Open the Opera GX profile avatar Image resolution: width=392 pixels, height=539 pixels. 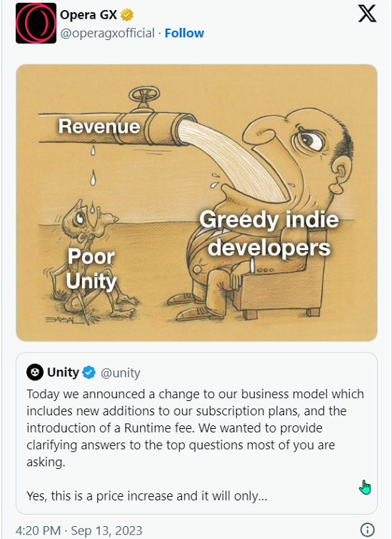pyautogui.click(x=36, y=23)
